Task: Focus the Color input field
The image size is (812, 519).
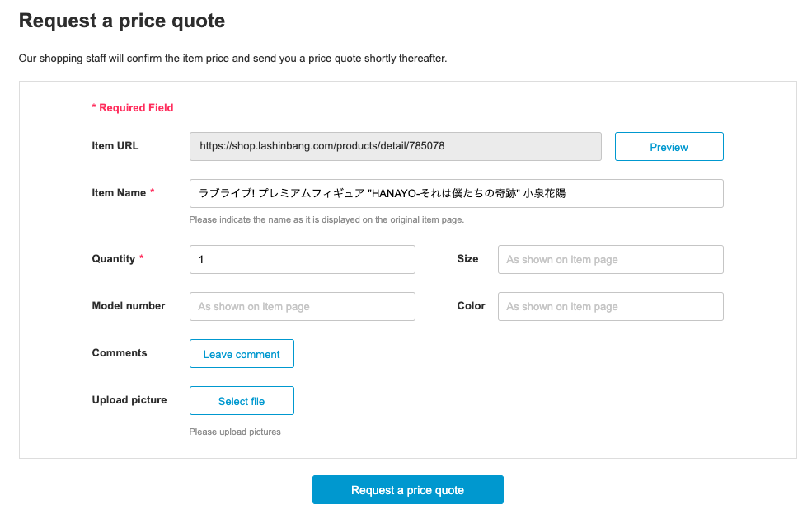Action: tap(611, 306)
